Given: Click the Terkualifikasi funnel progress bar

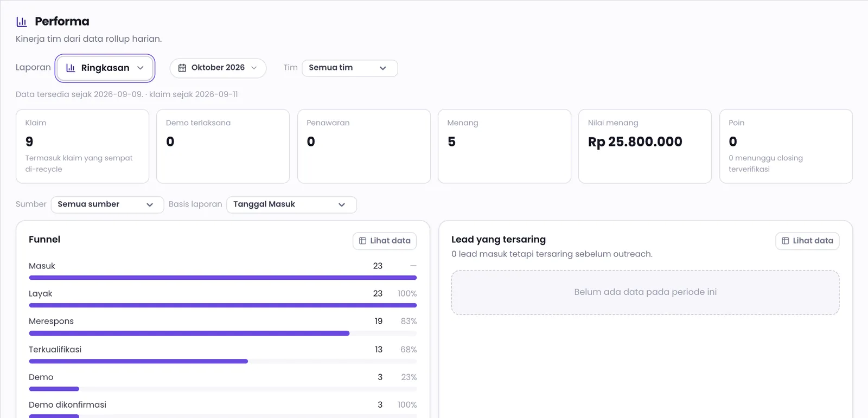Looking at the screenshot, I should point(223,361).
